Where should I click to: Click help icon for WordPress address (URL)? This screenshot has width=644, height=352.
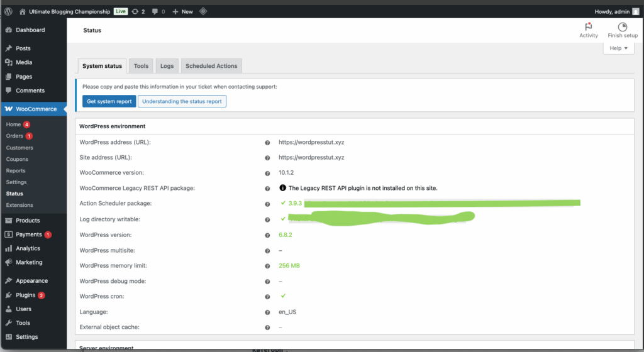tap(267, 143)
